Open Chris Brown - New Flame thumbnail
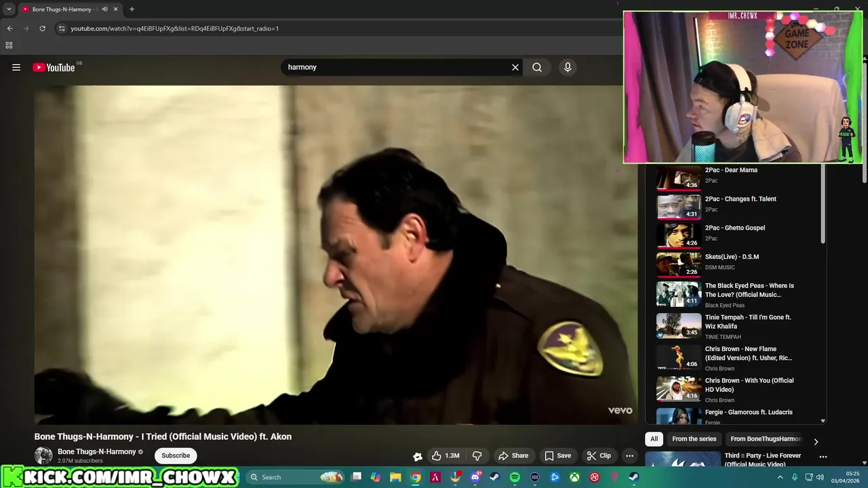The height and width of the screenshot is (488, 868). click(x=679, y=357)
